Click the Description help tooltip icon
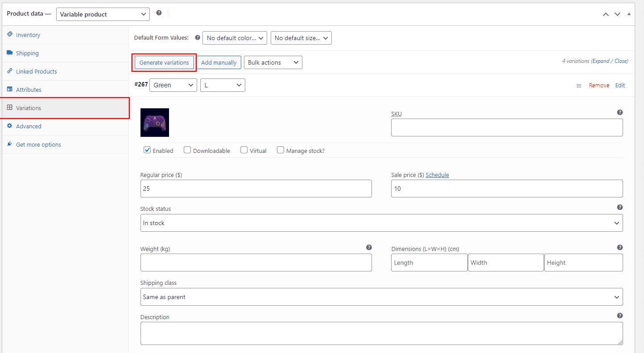The height and width of the screenshot is (353, 644). pyautogui.click(x=619, y=316)
